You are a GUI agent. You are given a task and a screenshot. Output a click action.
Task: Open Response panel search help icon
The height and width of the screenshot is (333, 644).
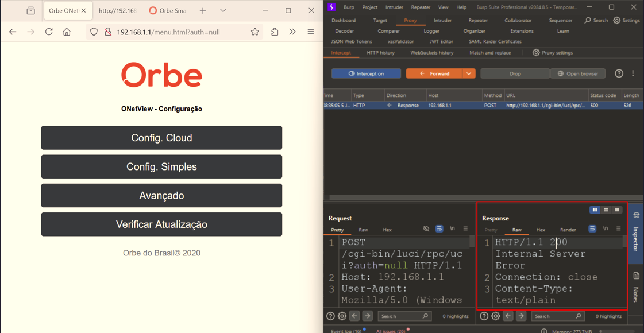pyautogui.click(x=484, y=316)
